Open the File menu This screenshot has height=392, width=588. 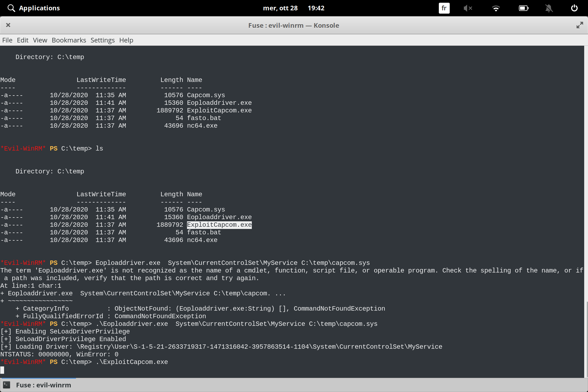click(7, 40)
